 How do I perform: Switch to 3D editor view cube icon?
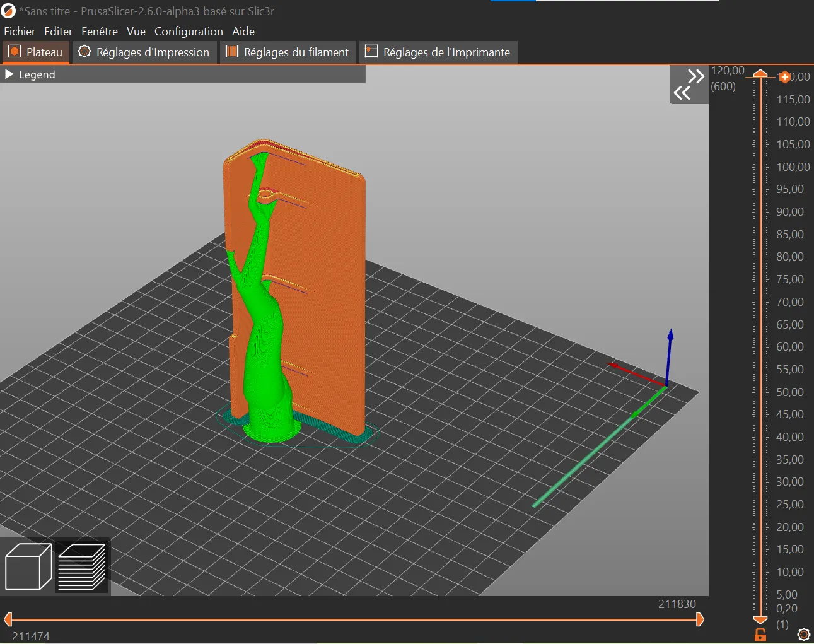[28, 566]
